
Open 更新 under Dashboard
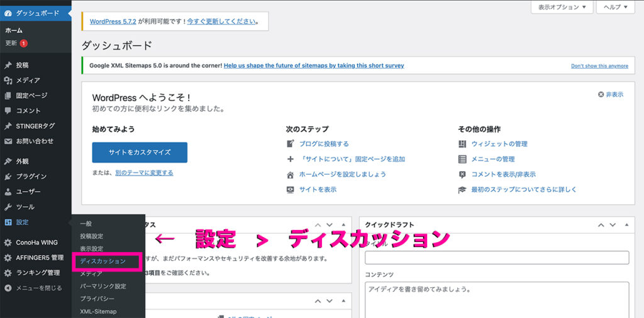11,43
